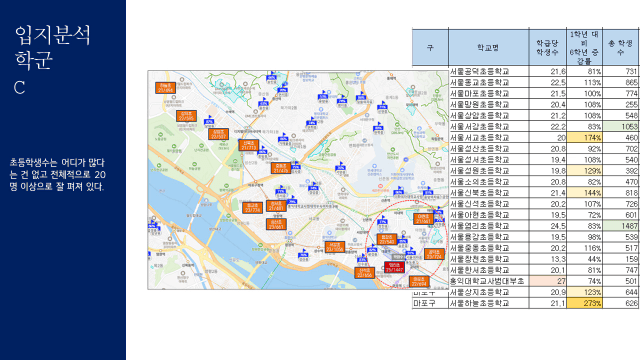The width and height of the screenshot is (640, 360).
Task: Click the orange map marker 23/540
Action: coord(387,239)
